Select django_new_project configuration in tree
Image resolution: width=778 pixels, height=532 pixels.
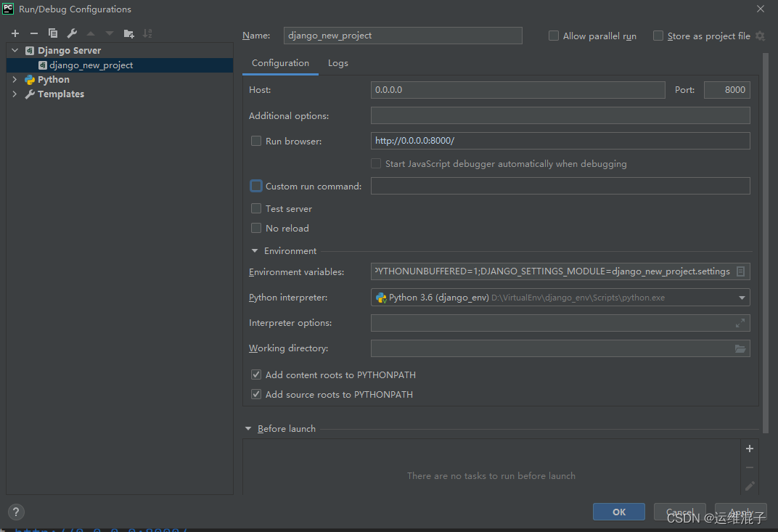coord(120,65)
